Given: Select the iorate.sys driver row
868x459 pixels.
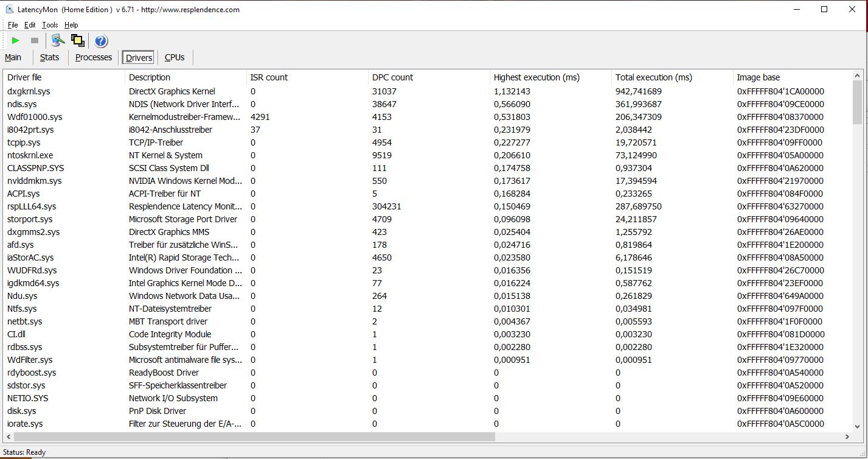Looking at the screenshot, I should tap(428, 424).
